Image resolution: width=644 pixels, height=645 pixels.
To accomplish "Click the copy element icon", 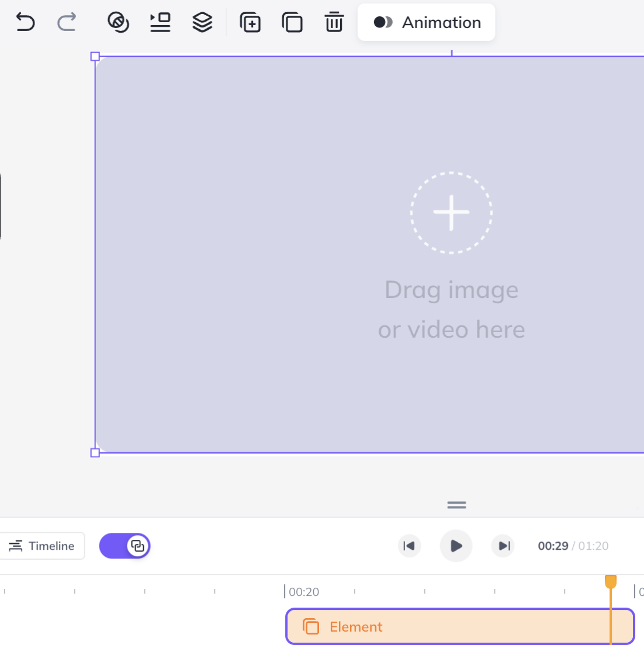I will pos(292,22).
